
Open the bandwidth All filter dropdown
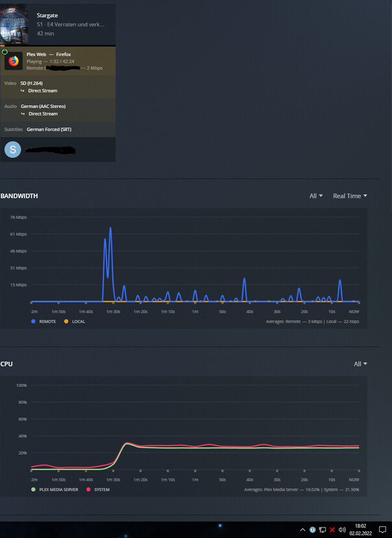[x=316, y=196]
